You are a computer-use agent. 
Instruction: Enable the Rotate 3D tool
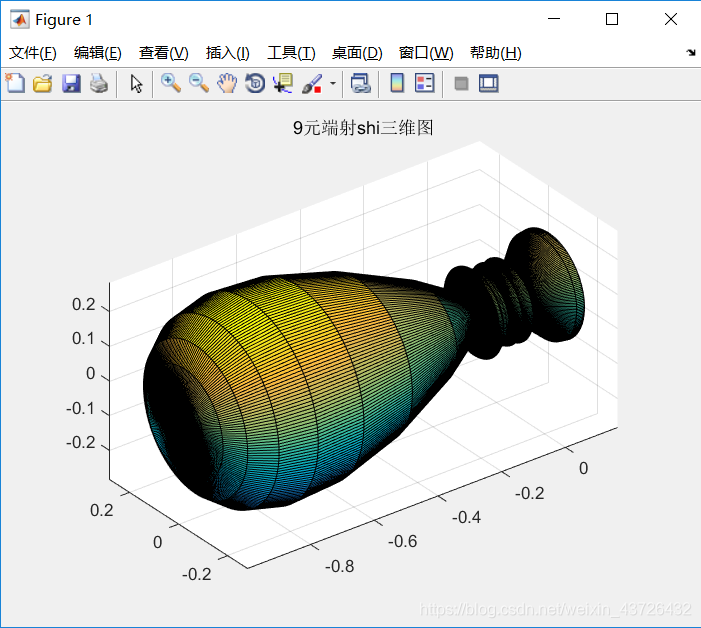click(x=255, y=84)
